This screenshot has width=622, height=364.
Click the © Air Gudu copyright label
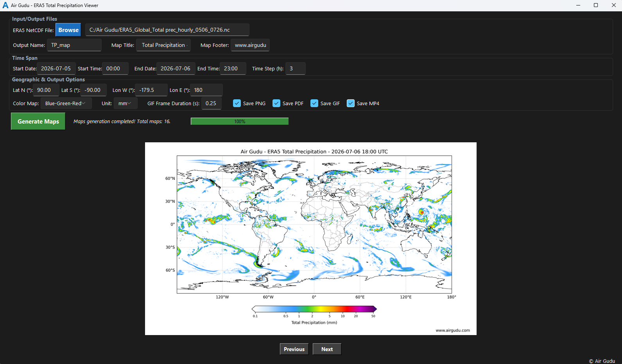click(602, 361)
